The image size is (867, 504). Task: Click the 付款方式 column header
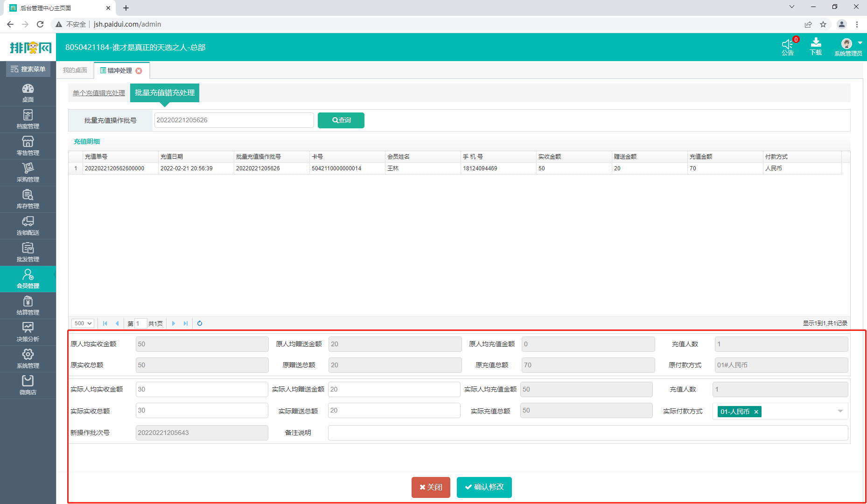coord(802,157)
